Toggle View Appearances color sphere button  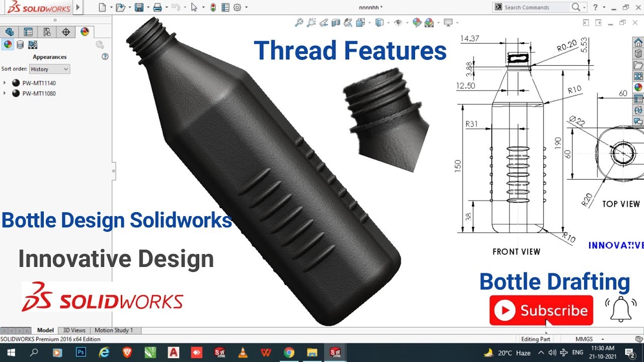pyautogui.click(x=8, y=44)
